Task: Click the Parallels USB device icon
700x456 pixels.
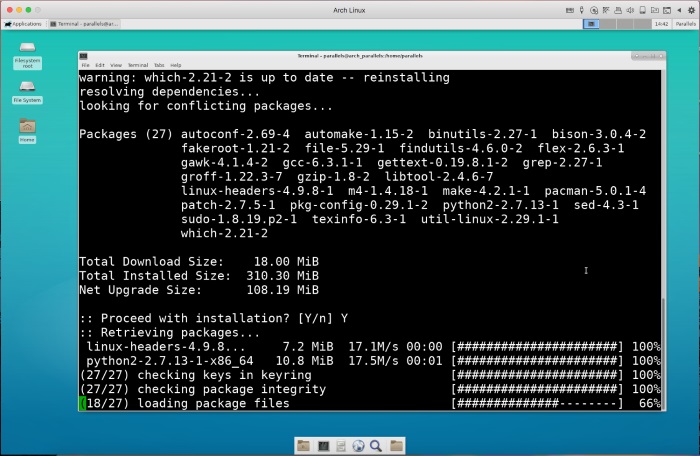Action: click(642, 10)
